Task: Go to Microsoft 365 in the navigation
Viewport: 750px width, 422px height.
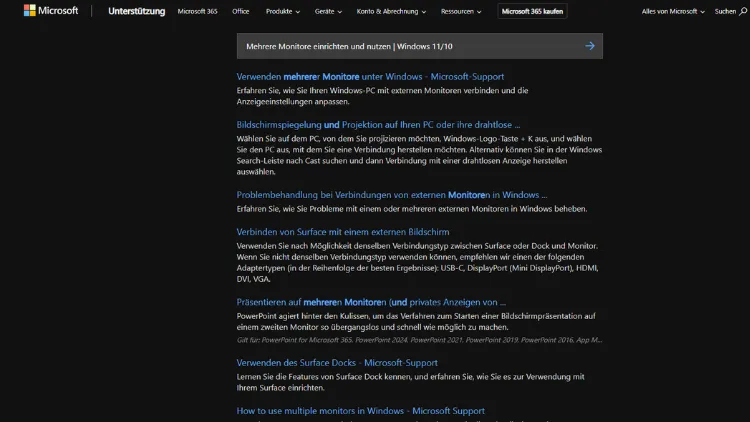Action: click(197, 11)
